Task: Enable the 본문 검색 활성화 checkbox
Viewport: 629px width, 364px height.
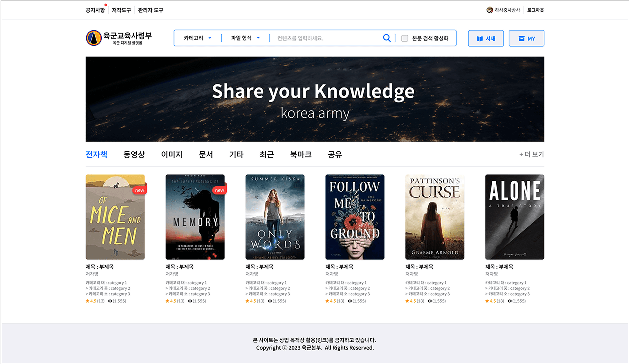Action: coord(405,38)
